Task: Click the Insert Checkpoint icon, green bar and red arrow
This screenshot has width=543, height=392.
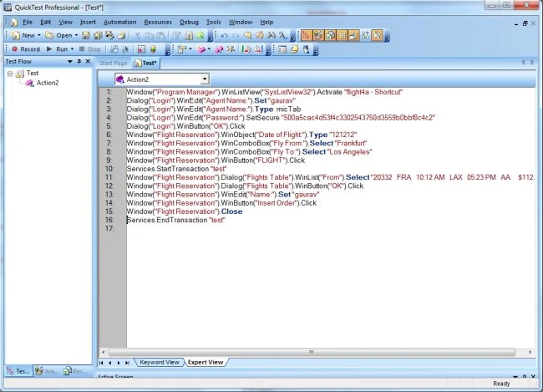Action: point(246,49)
